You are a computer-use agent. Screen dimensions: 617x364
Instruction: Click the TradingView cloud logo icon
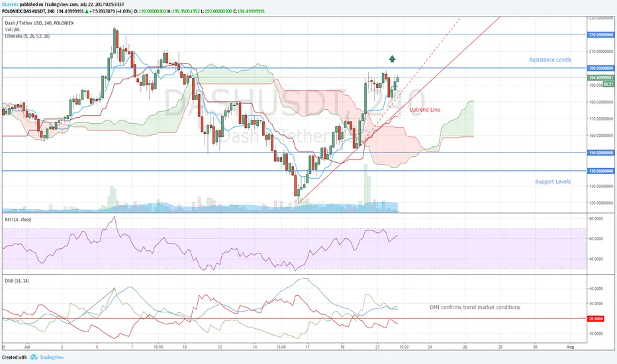click(34, 357)
